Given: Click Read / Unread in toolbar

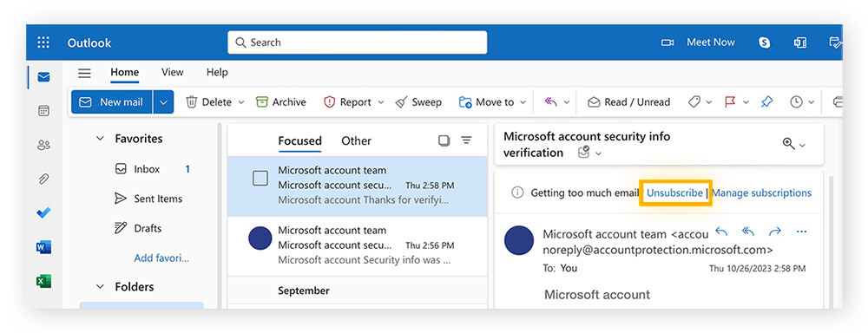Looking at the screenshot, I should coord(628,102).
